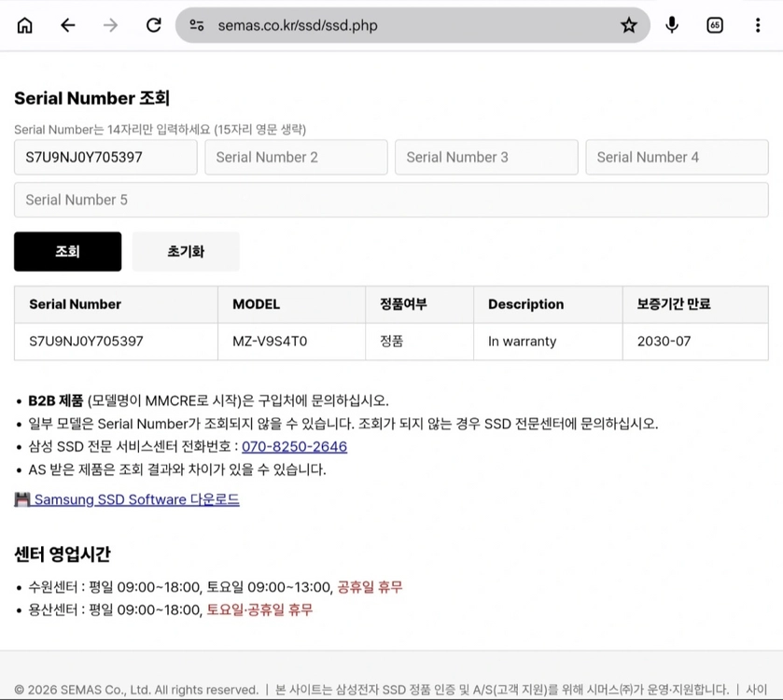This screenshot has width=783, height=700.
Task: Click the black 조회 lookup button
Action: point(67,252)
